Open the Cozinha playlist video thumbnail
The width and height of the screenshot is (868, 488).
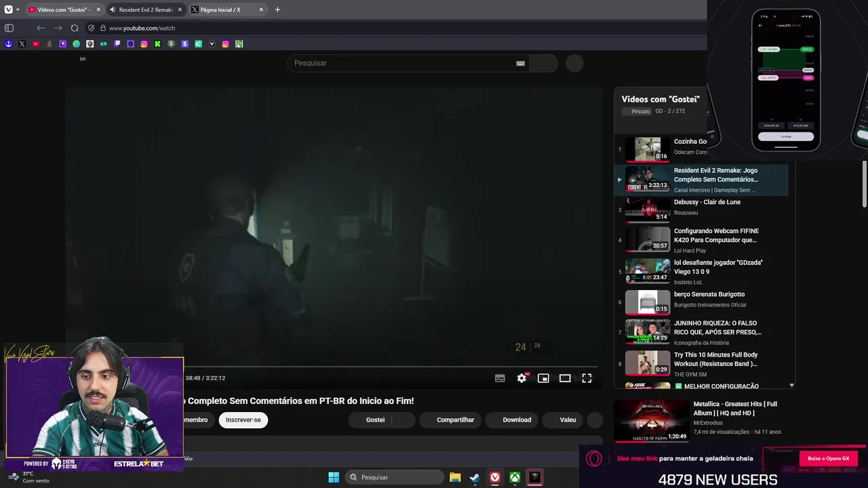click(648, 149)
